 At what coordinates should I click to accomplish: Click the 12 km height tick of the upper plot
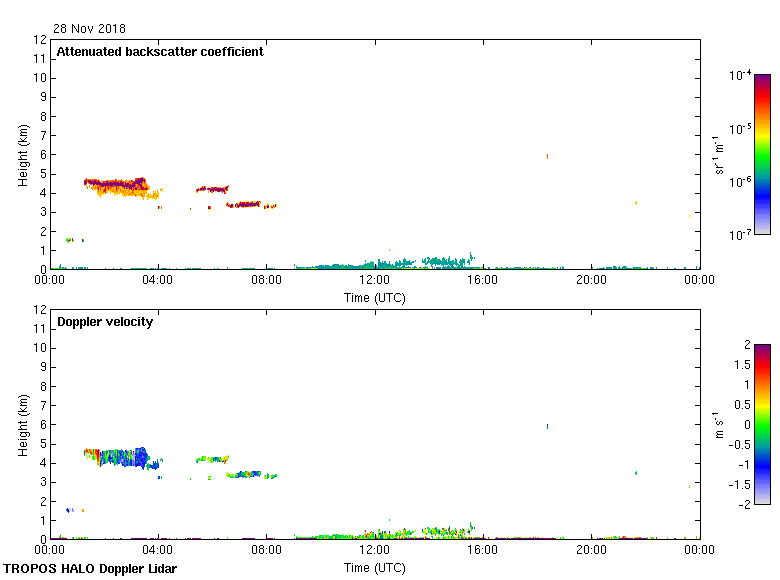(x=41, y=40)
